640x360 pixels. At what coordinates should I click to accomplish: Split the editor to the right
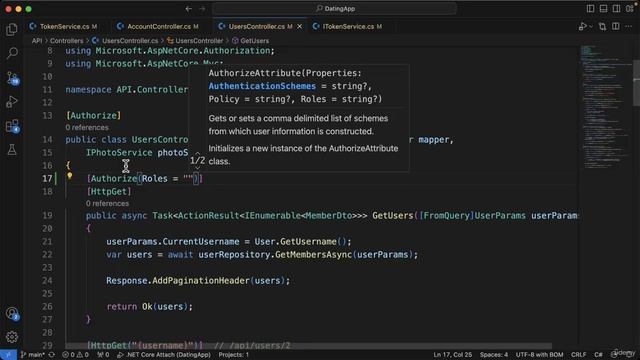(x=616, y=27)
